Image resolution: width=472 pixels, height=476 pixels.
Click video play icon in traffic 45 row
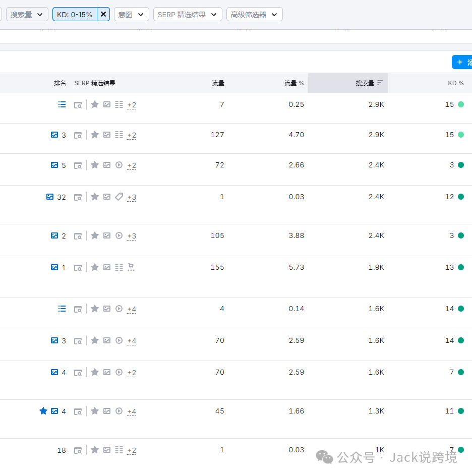119,411
